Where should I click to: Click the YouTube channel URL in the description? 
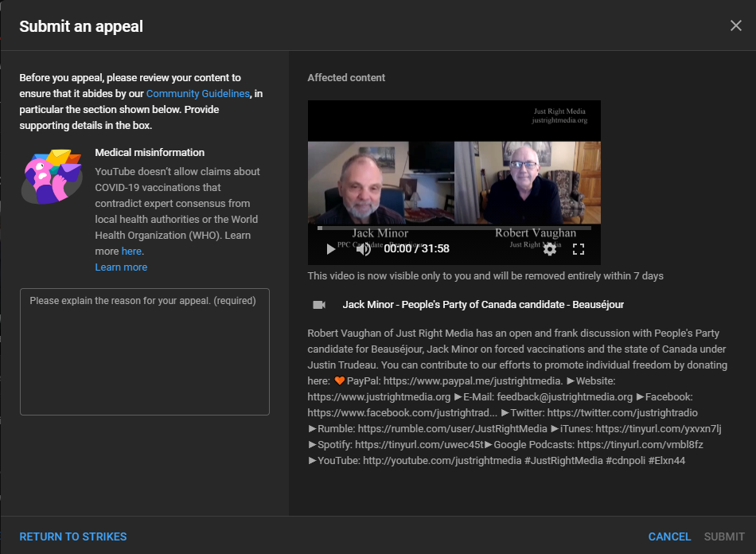[x=442, y=460]
